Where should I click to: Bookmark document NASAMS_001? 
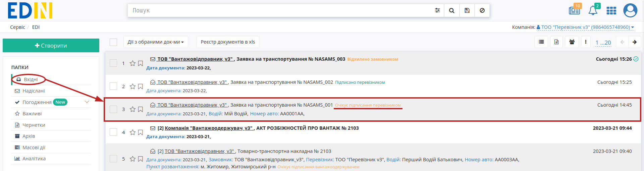click(x=141, y=109)
